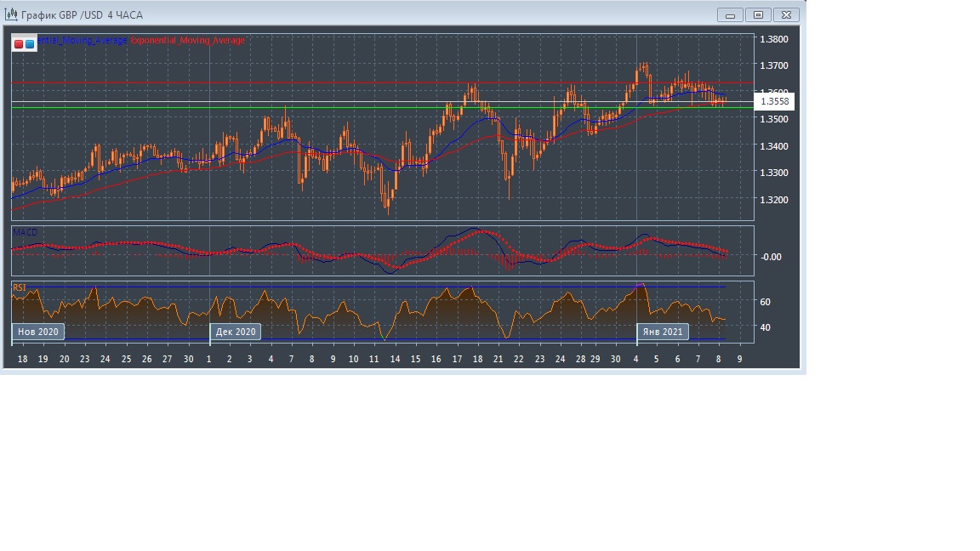Click the Янв 2021 month marker
This screenshot has width=980, height=551.
point(662,332)
